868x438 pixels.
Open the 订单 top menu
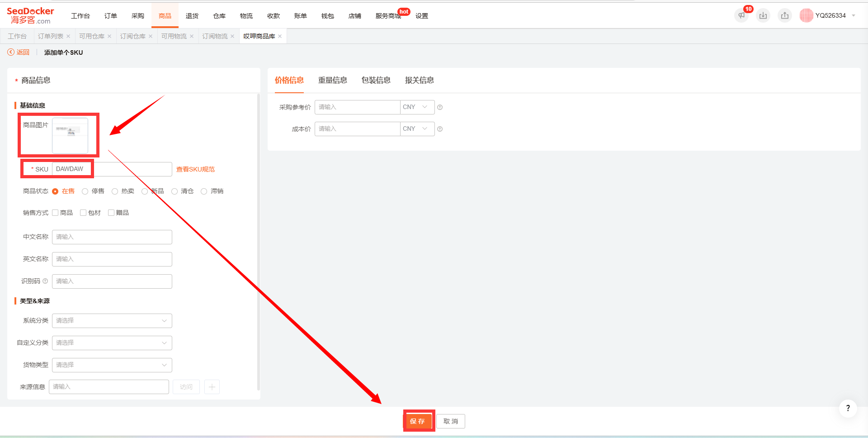click(111, 16)
